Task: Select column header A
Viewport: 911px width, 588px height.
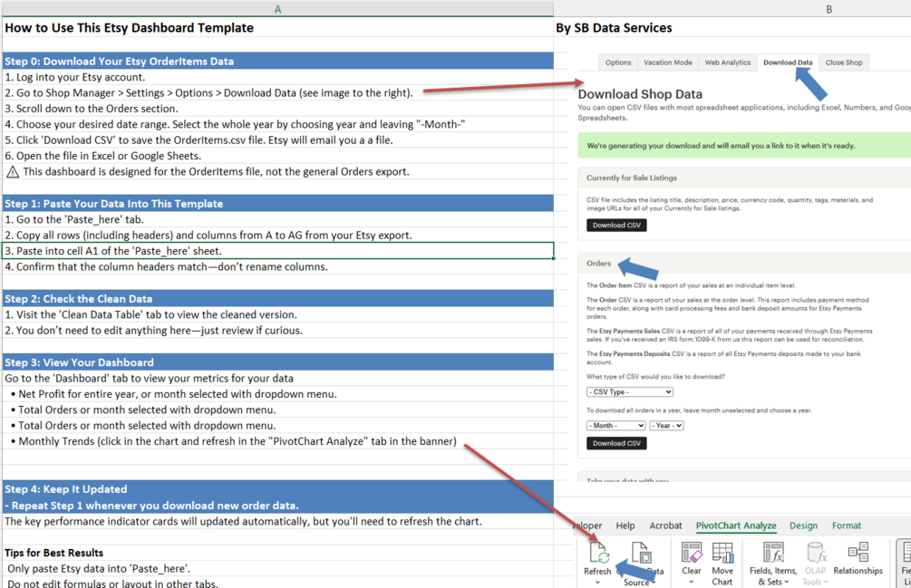Action: (277, 9)
